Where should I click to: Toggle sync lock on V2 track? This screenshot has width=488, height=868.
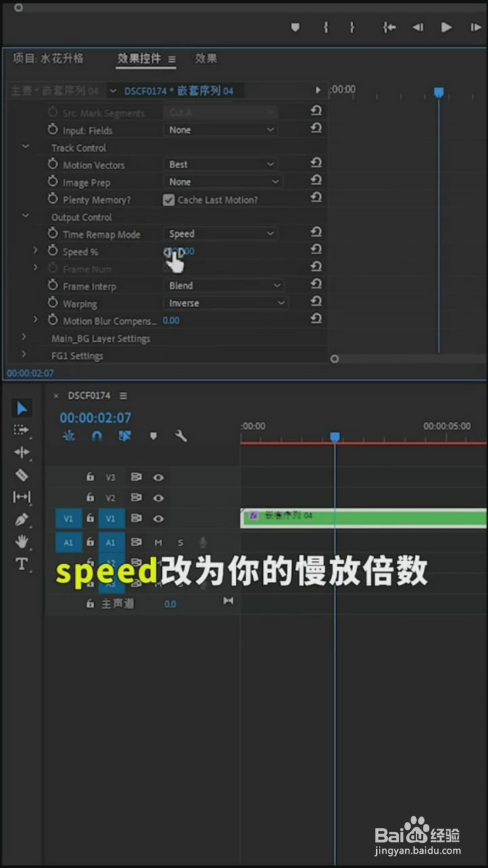(x=136, y=498)
